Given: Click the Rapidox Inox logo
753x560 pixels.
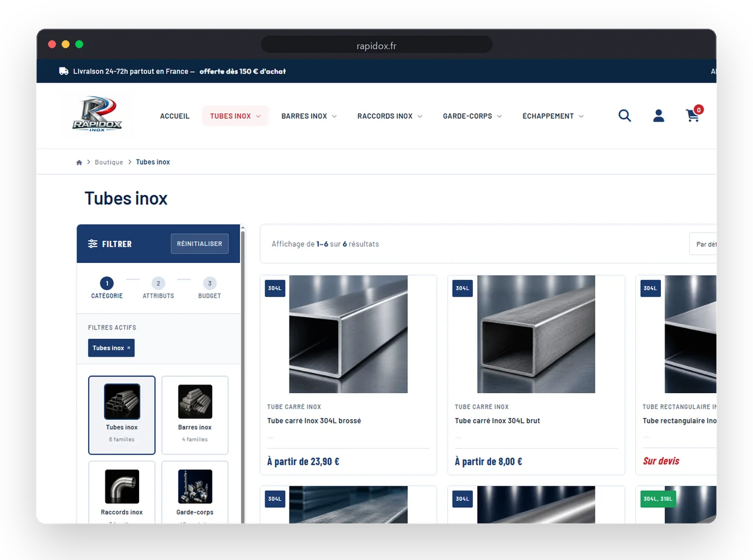Looking at the screenshot, I should tap(97, 114).
